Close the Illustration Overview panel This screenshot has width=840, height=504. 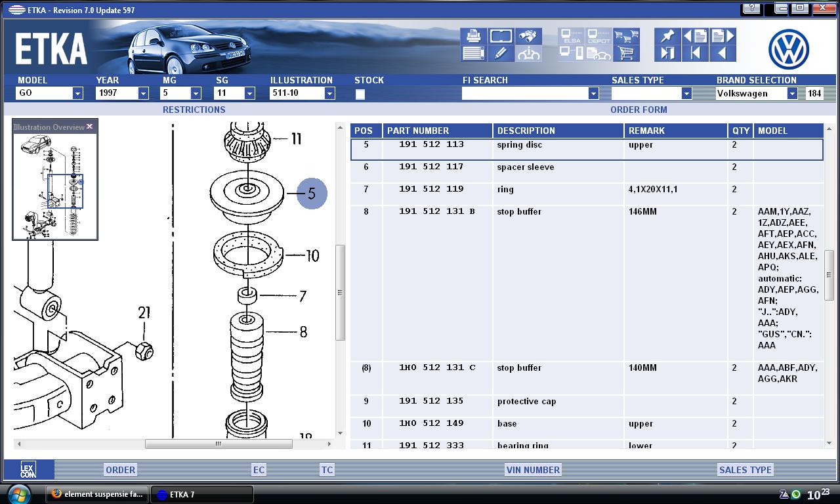pos(89,127)
